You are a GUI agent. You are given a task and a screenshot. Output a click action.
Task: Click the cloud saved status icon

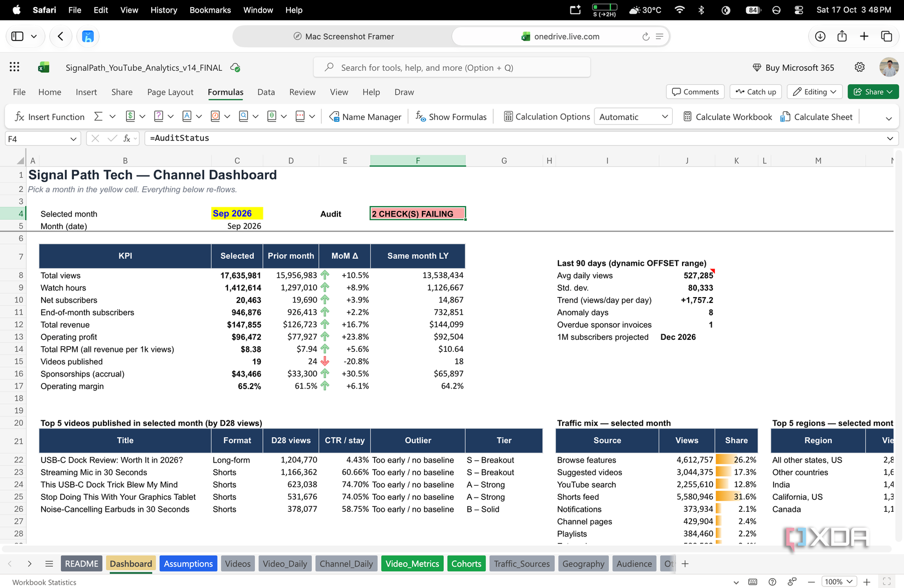pyautogui.click(x=235, y=67)
